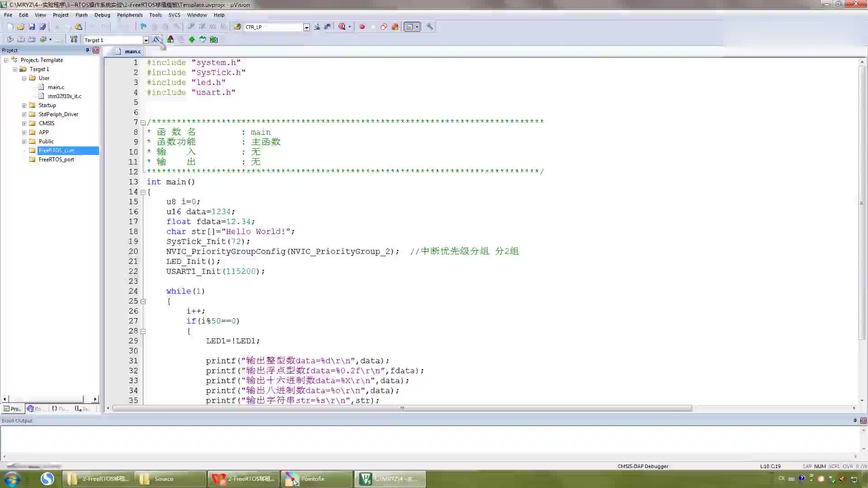Select stm32f10x_it.c in the project tree
Image resolution: width=868 pixels, height=488 pixels.
pyautogui.click(x=65, y=96)
